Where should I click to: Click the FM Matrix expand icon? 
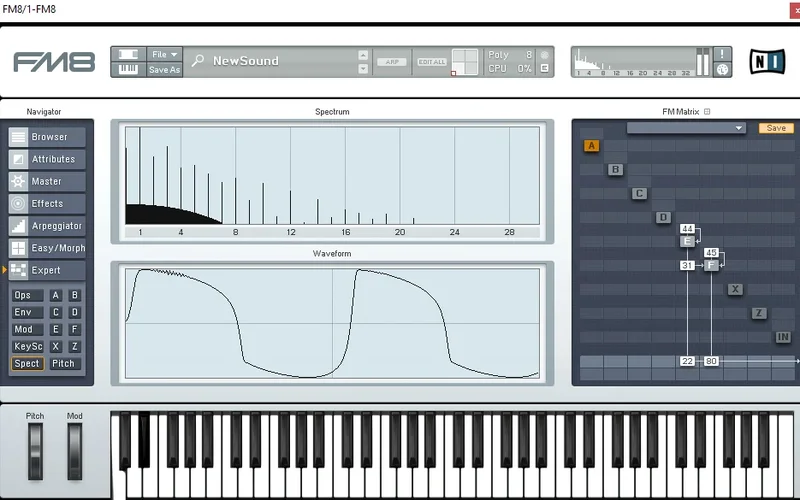click(707, 111)
